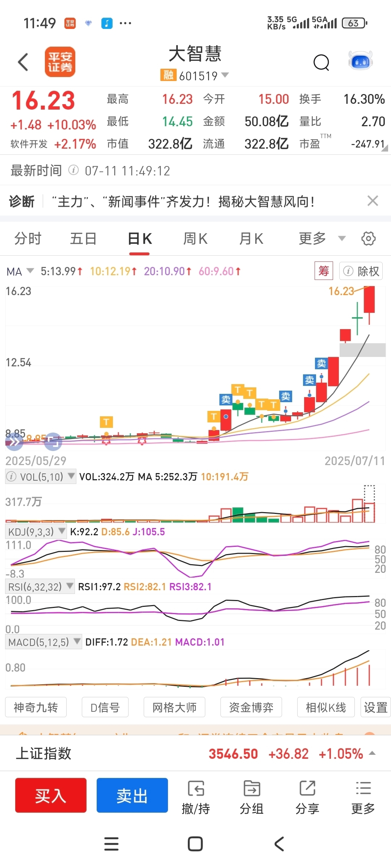Screen dimensions: 391x868
Task: Tap the 分享 share icon
Action: pyautogui.click(x=307, y=797)
